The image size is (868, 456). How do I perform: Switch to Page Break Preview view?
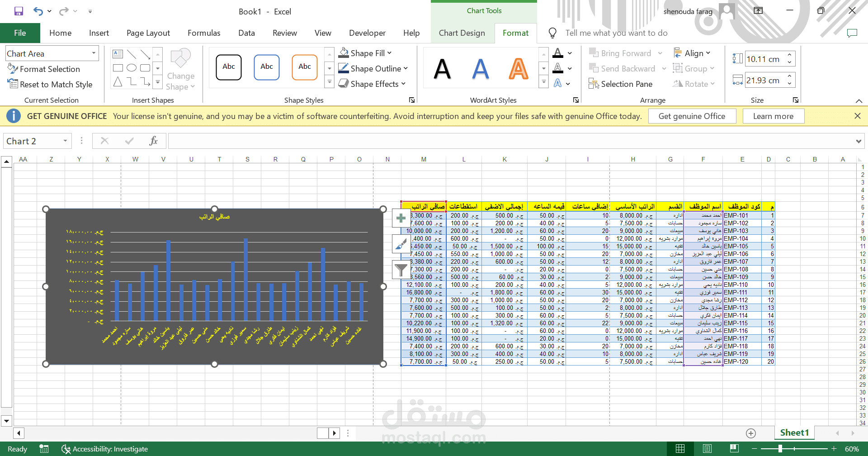point(734,449)
